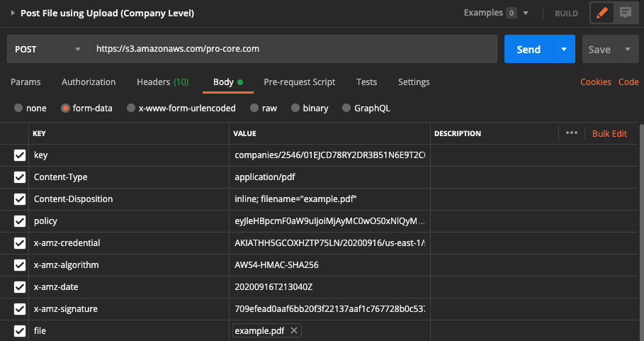Uncheck the x-amz-credential row checkbox

[x=20, y=242]
